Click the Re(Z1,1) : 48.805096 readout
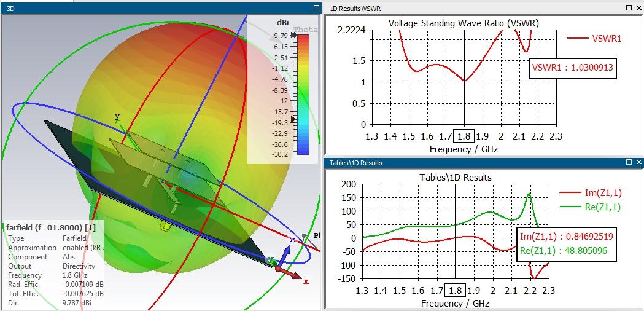Screen dimensions: 644x311 point(564,250)
